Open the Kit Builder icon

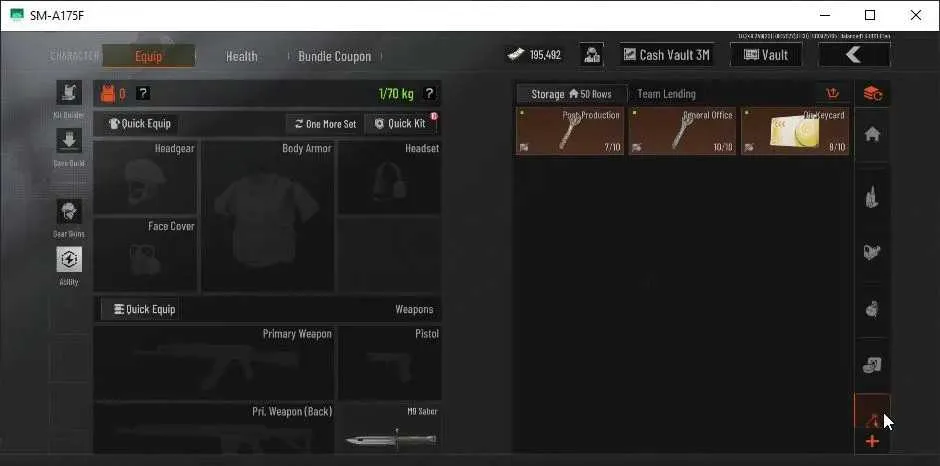click(x=69, y=92)
